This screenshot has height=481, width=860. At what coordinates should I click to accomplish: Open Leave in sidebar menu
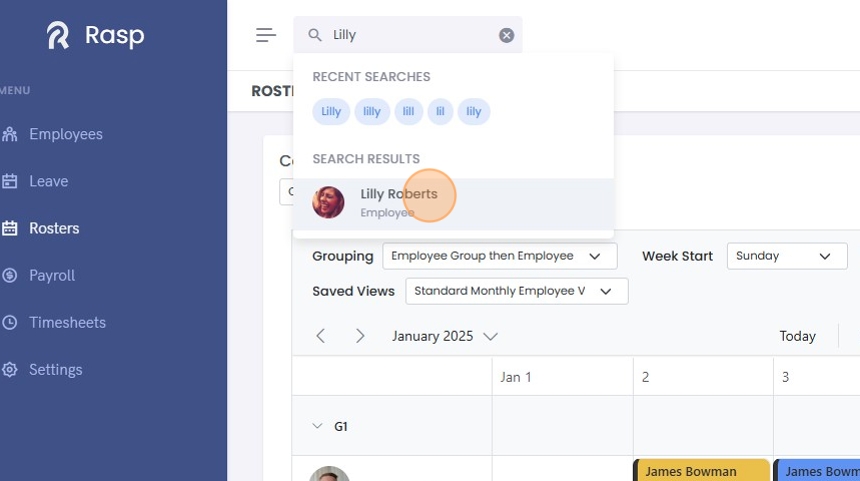[x=49, y=182]
